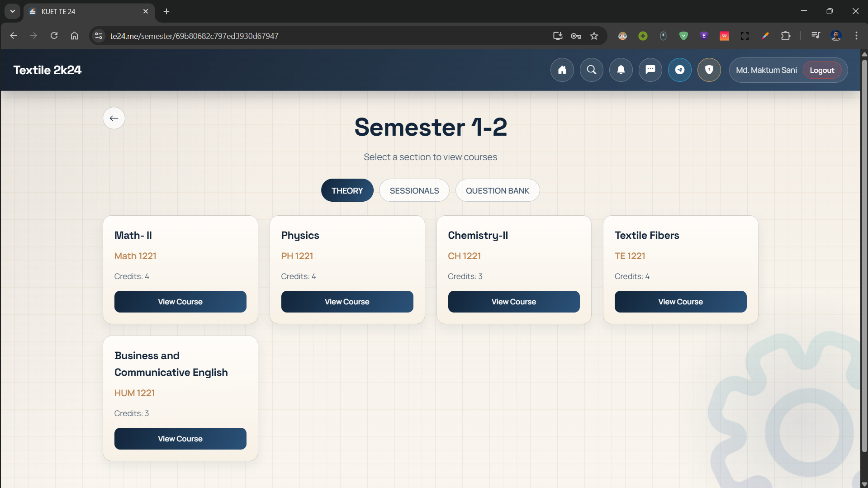
Task: Switch to the SESSIONALS section
Action: tap(414, 190)
